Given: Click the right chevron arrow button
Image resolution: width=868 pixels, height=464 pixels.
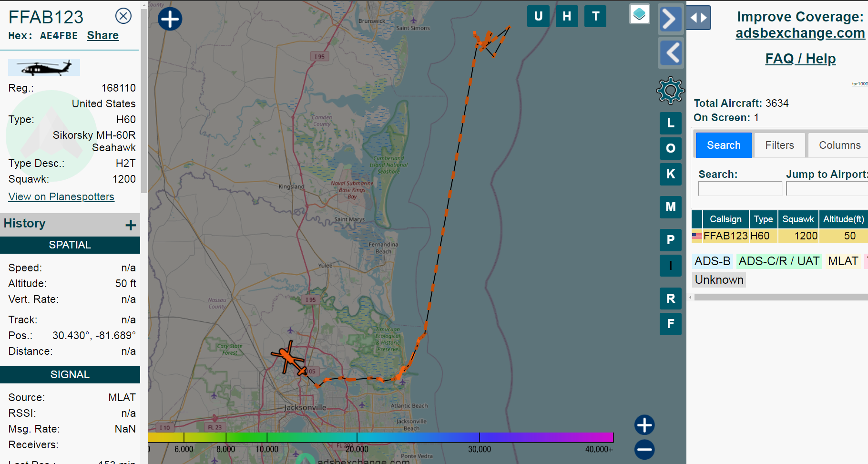Looking at the screenshot, I should 670,19.
